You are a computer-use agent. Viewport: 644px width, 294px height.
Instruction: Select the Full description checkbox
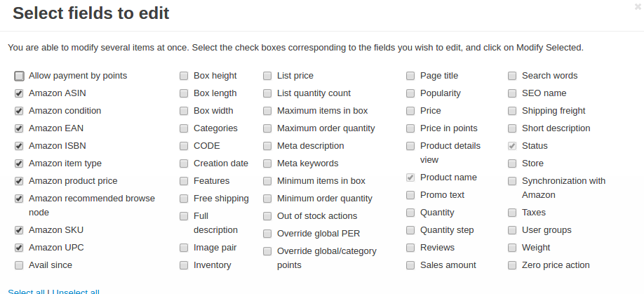point(184,216)
